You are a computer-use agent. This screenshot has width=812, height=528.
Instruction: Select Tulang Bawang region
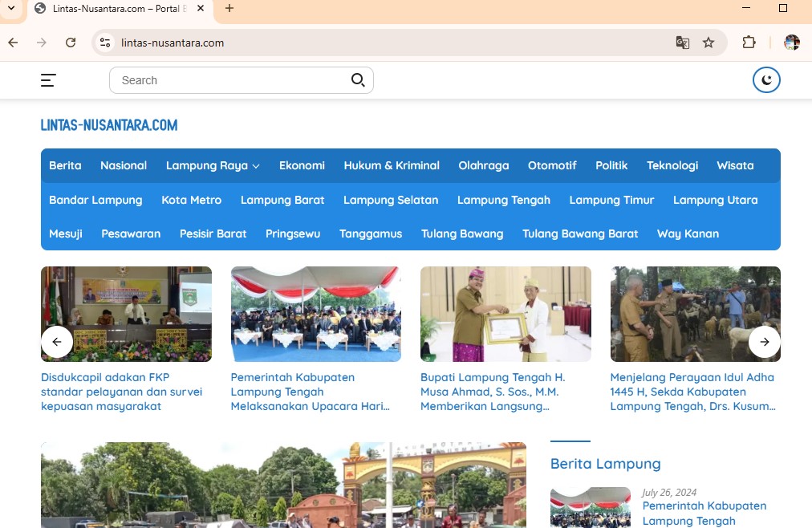click(x=462, y=234)
